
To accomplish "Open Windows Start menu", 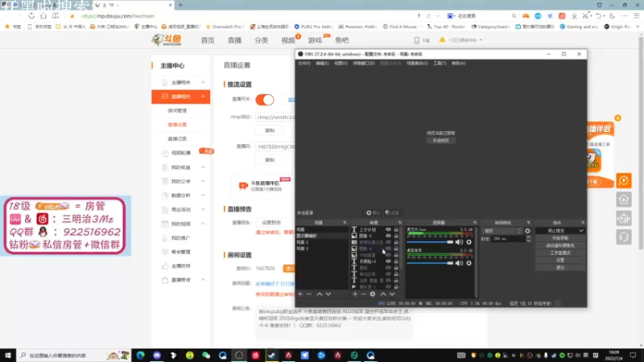I will pyautogui.click(x=8, y=355).
